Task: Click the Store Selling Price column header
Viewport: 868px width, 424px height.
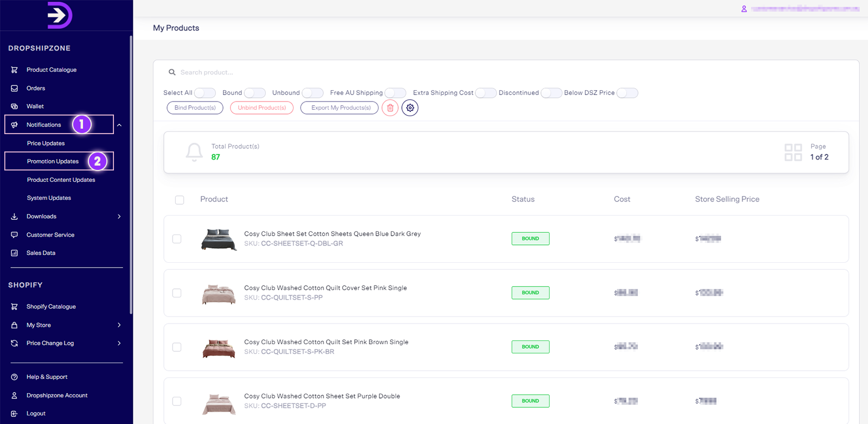Action: pos(727,199)
